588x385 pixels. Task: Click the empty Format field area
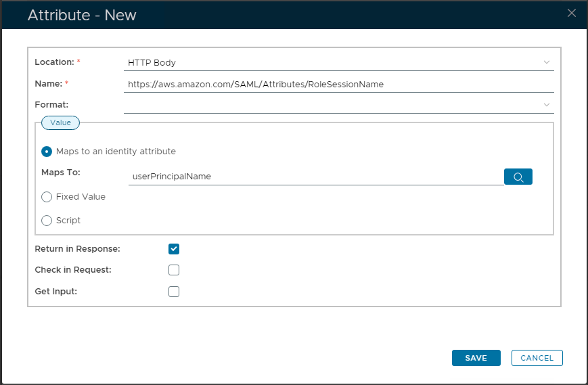[x=332, y=105]
